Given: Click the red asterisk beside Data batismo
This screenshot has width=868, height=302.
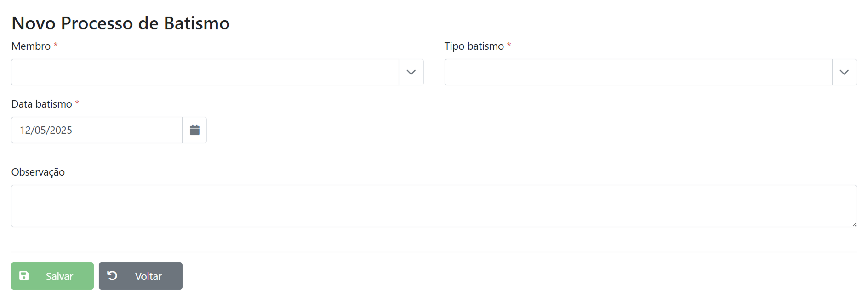Looking at the screenshot, I should click(77, 103).
